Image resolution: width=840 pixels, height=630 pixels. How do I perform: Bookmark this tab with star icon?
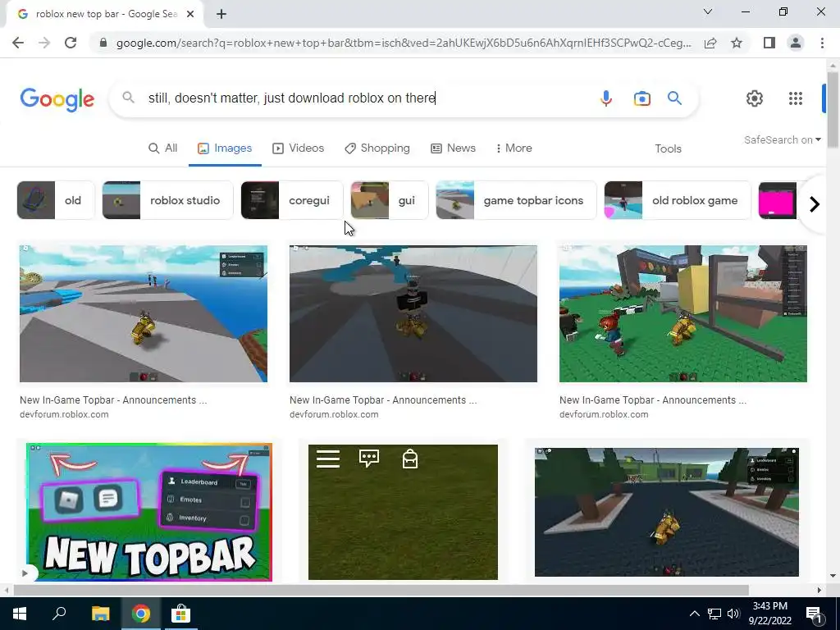click(737, 43)
